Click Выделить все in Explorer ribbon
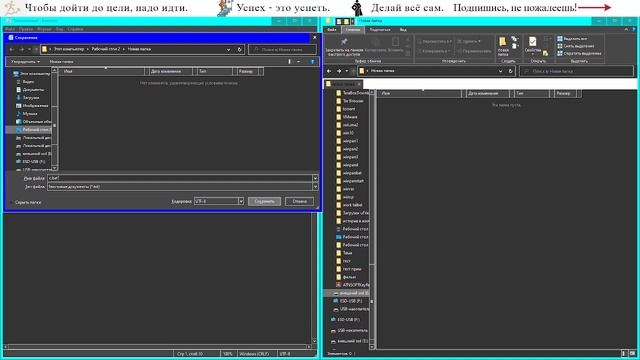This screenshot has height=360, width=640. [x=572, y=39]
